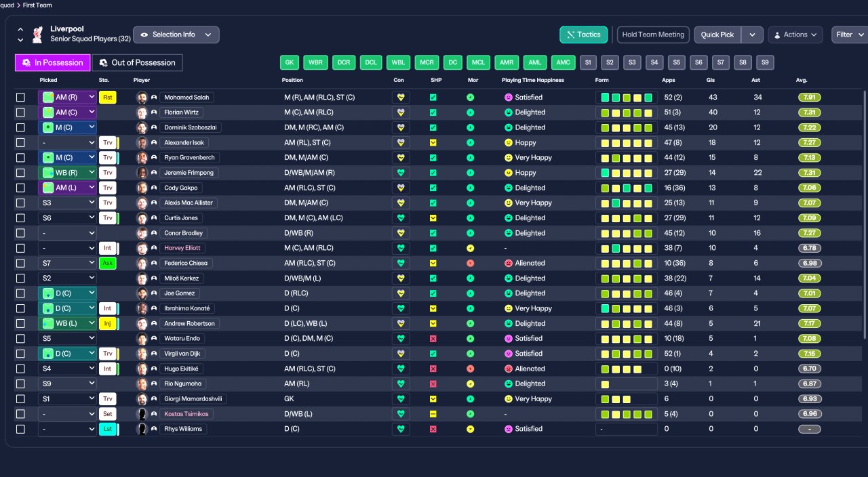This screenshot has width=868, height=477.
Task: Open the Filter dropdown
Action: pyautogui.click(x=850, y=35)
